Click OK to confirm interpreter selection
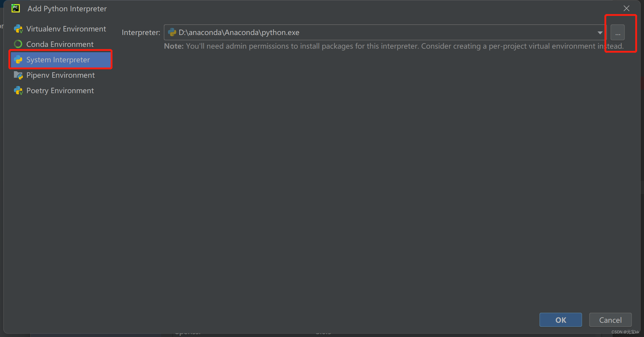Viewport: 644px width, 337px height. (x=560, y=320)
